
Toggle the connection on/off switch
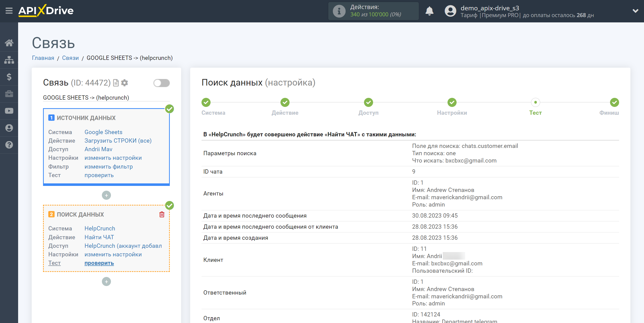(162, 83)
